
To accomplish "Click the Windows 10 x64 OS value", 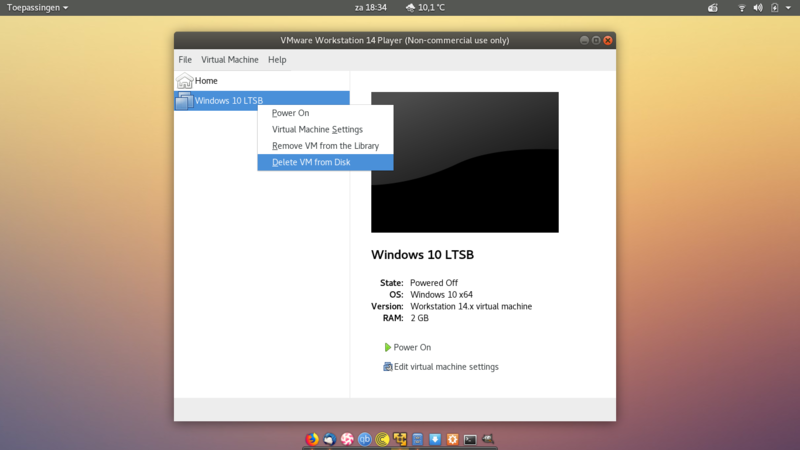I will (441, 294).
